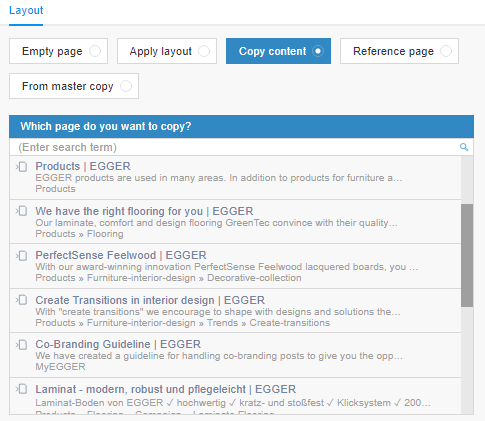Click the page list vertical scrollbar thumb
The height and width of the screenshot is (421, 485).
coord(467,255)
